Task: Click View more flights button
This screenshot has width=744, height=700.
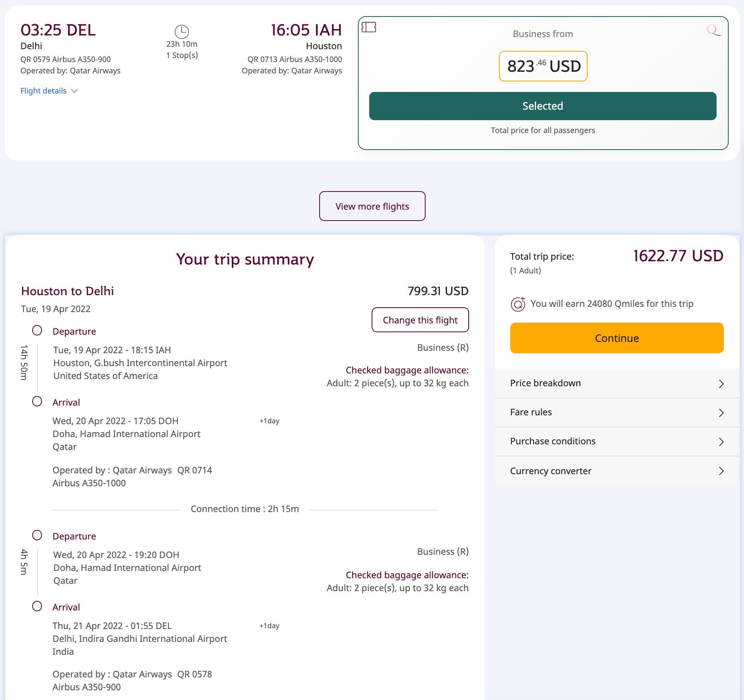Action: (372, 206)
